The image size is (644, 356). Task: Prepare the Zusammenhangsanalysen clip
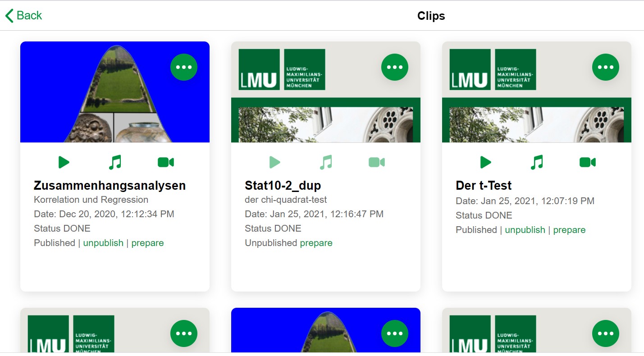click(x=147, y=243)
